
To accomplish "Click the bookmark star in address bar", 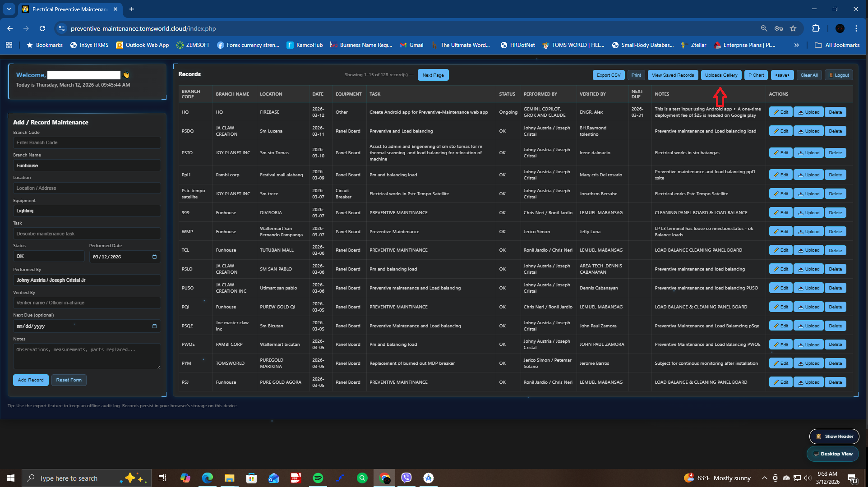I will click(793, 28).
